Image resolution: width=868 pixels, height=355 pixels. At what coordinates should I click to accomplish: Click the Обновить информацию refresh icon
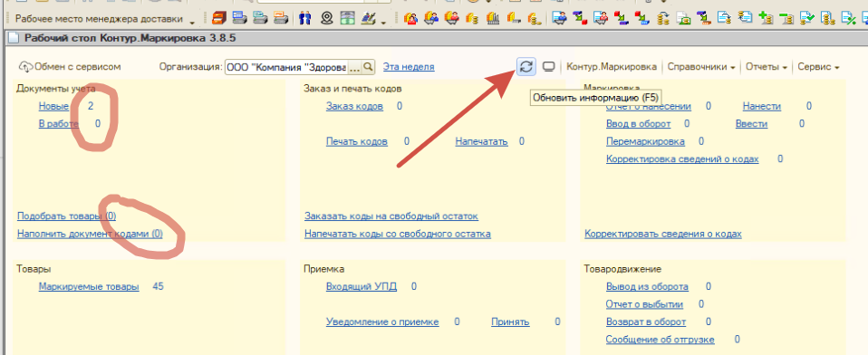(x=526, y=67)
